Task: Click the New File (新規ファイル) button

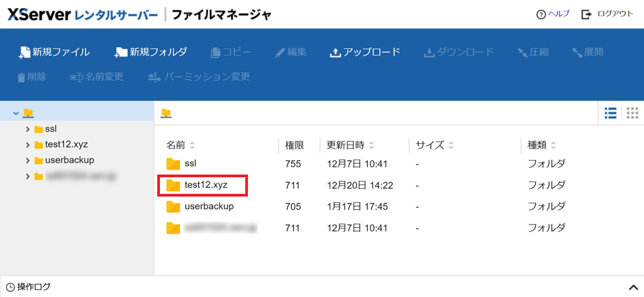Action: [x=54, y=52]
